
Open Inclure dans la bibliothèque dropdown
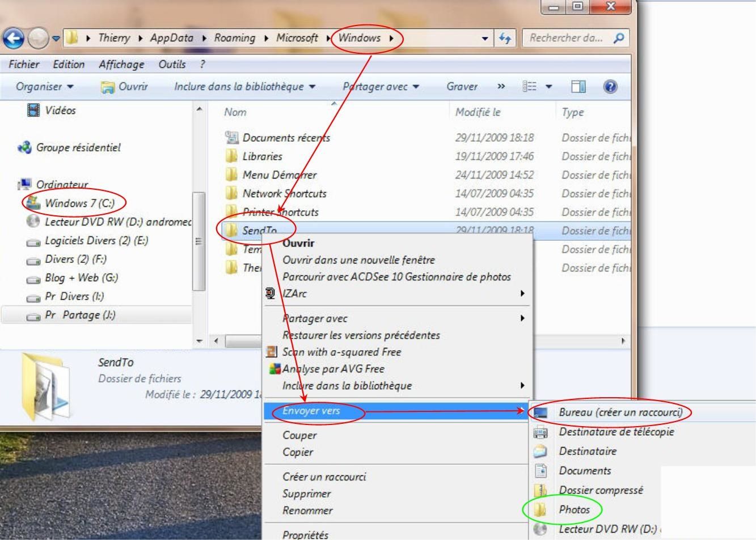click(x=244, y=86)
